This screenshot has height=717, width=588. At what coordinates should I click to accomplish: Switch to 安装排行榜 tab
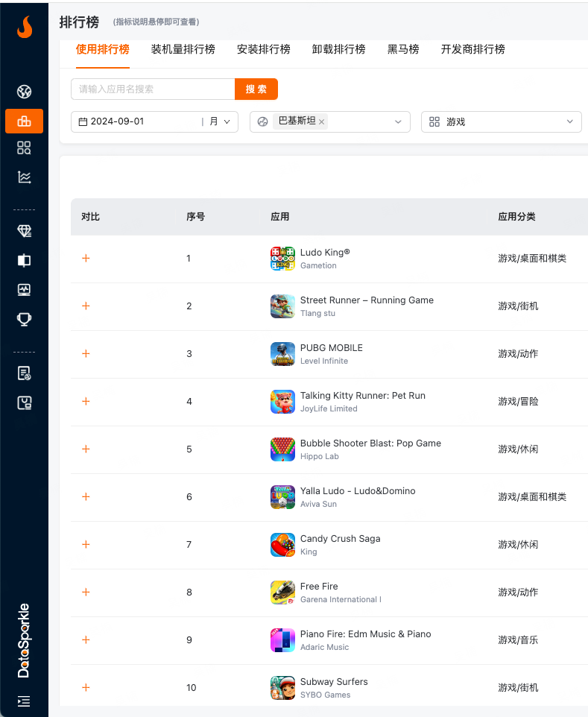pyautogui.click(x=263, y=49)
